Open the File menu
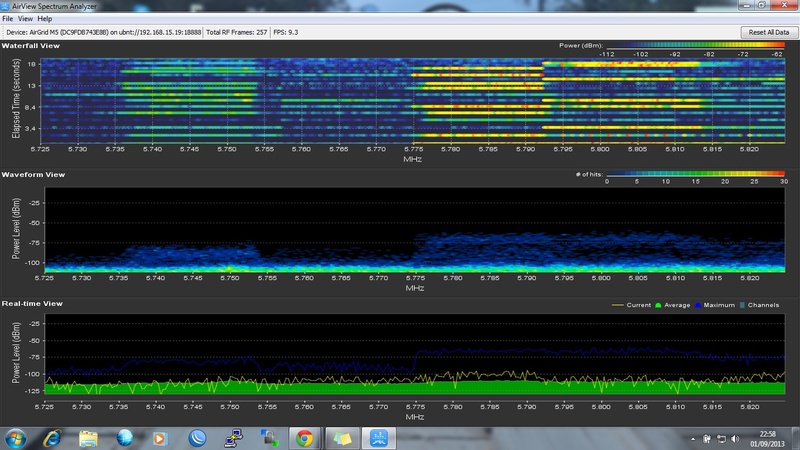This screenshot has height=450, width=800. 8,19
